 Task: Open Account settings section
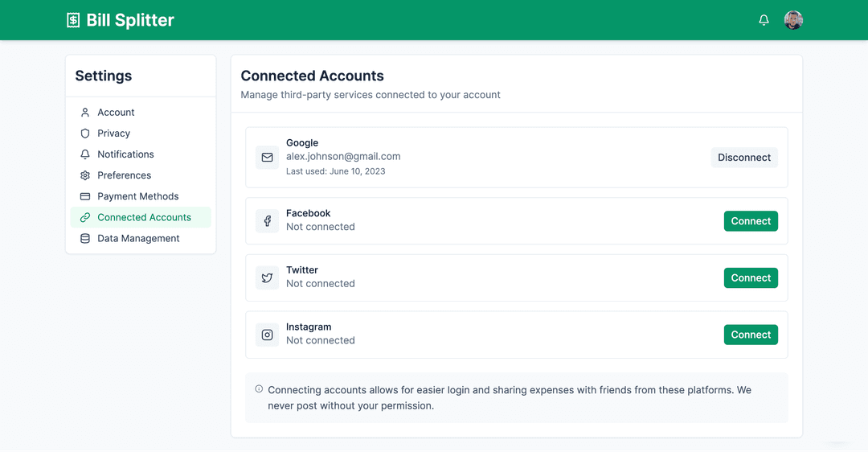[116, 113]
